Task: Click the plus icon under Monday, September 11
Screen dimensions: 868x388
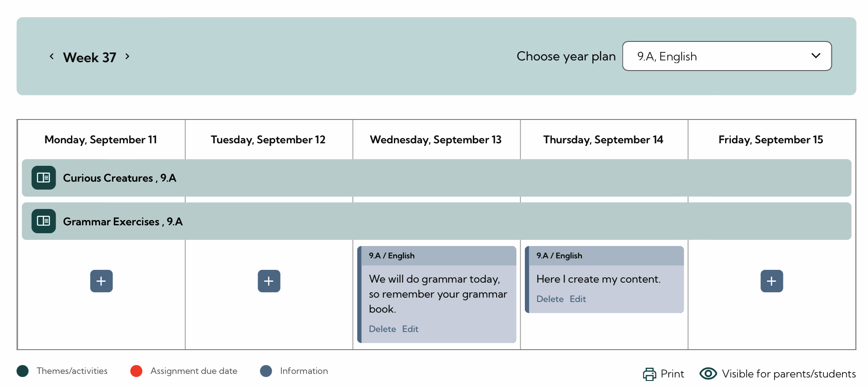Action: pos(101,281)
